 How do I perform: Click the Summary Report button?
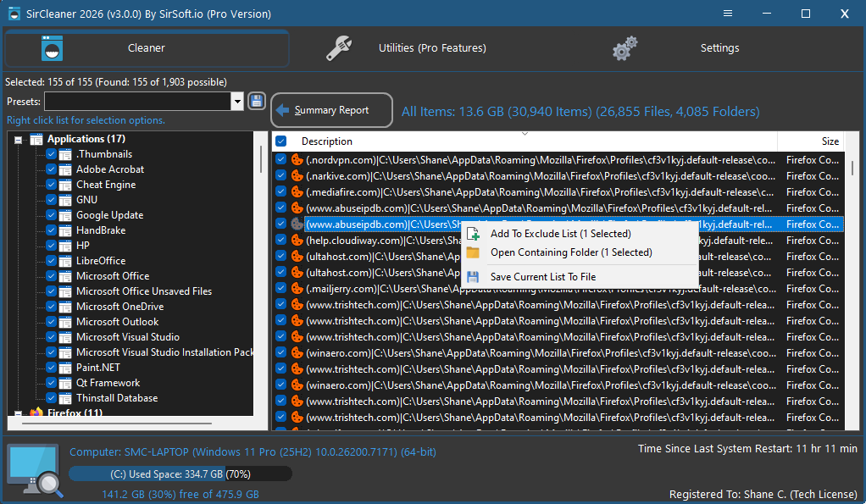[332, 110]
